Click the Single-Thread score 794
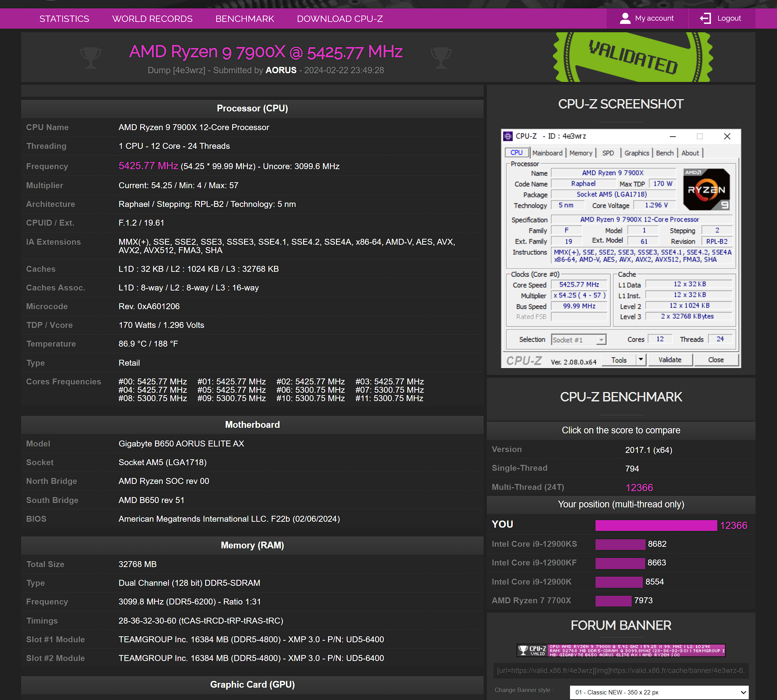This screenshot has height=700, width=777. [x=632, y=469]
